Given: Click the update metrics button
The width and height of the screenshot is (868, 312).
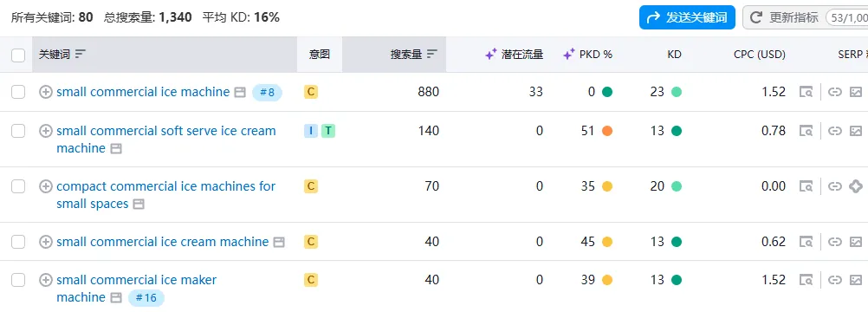Looking at the screenshot, I should [x=805, y=17].
